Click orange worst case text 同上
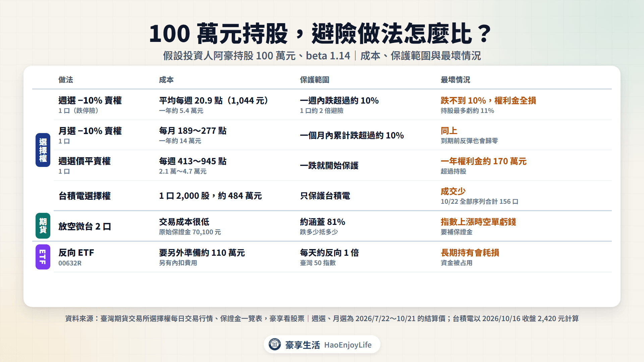The image size is (644, 362). pyautogui.click(x=449, y=131)
